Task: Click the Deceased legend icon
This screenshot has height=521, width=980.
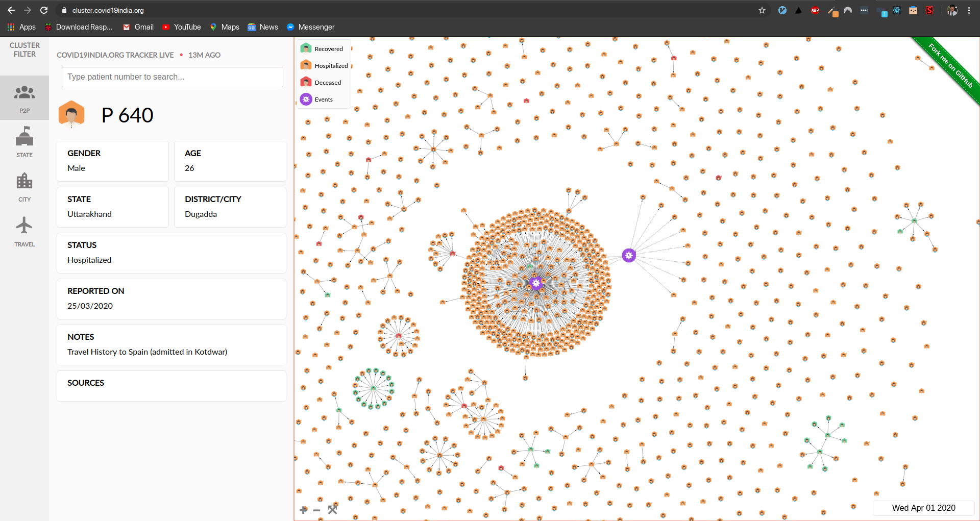Action: coord(306,82)
